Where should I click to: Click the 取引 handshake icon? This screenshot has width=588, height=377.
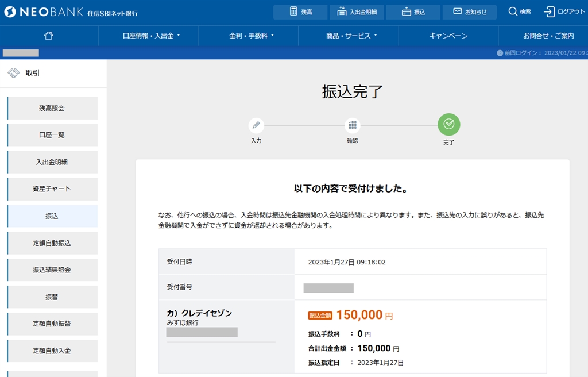click(14, 73)
